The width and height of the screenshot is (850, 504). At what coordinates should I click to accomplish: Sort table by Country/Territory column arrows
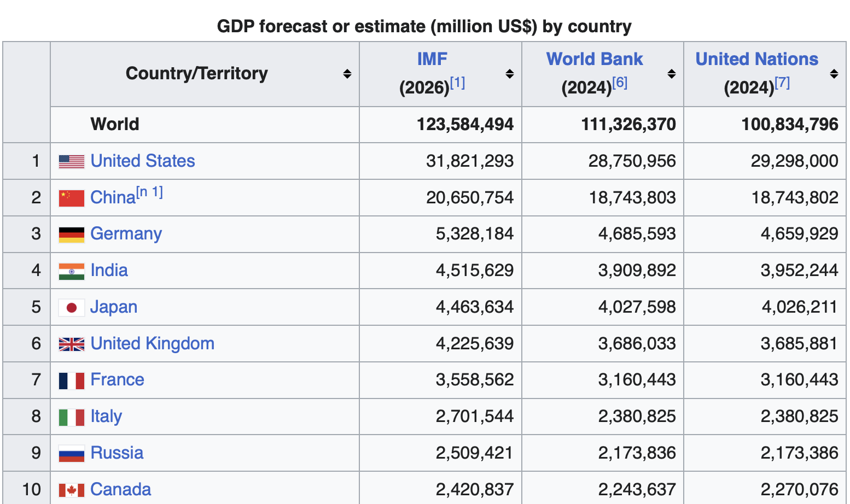point(347,74)
